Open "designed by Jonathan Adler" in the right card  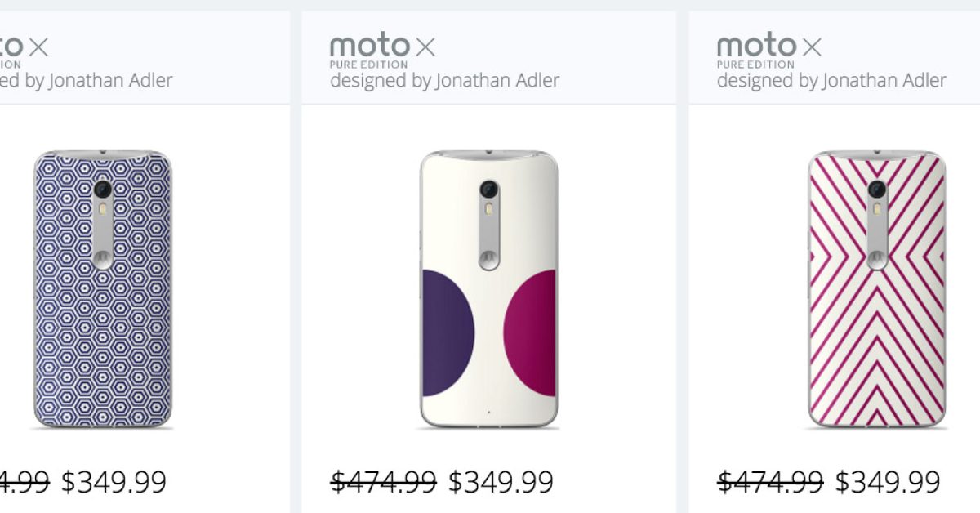click(831, 81)
